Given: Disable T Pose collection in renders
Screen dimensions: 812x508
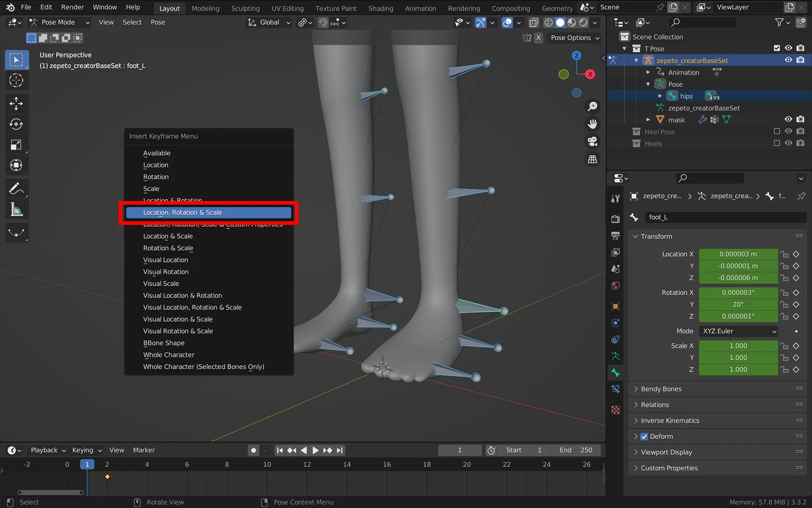Looking at the screenshot, I should 800,48.
